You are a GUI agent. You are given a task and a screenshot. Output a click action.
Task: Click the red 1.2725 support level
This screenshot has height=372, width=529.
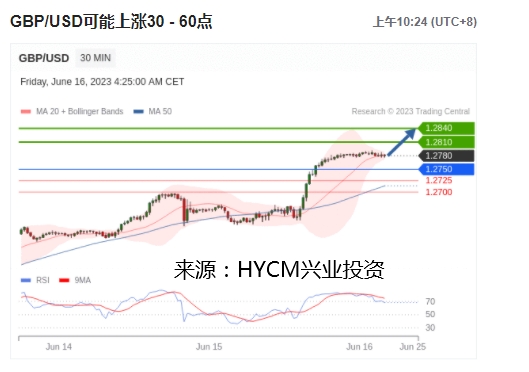click(439, 180)
